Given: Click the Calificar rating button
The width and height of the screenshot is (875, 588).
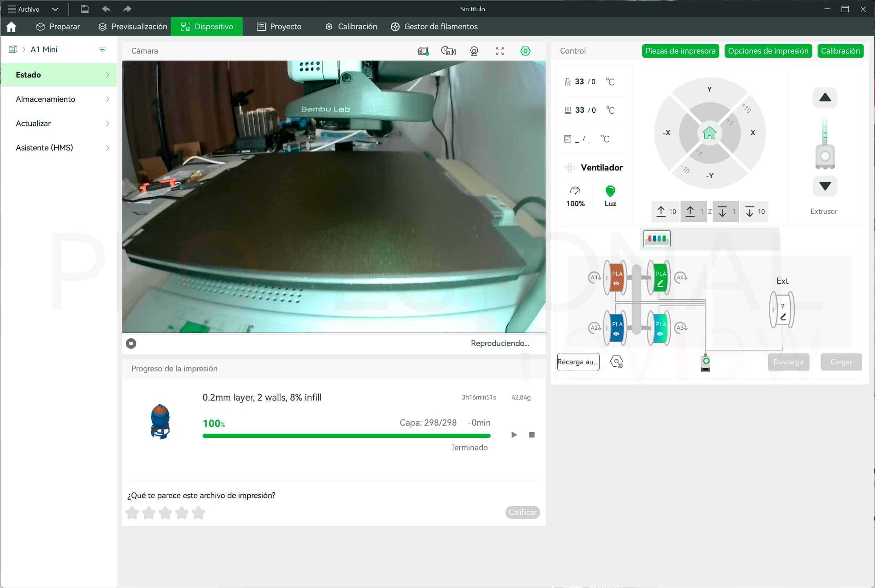Looking at the screenshot, I should point(522,513).
